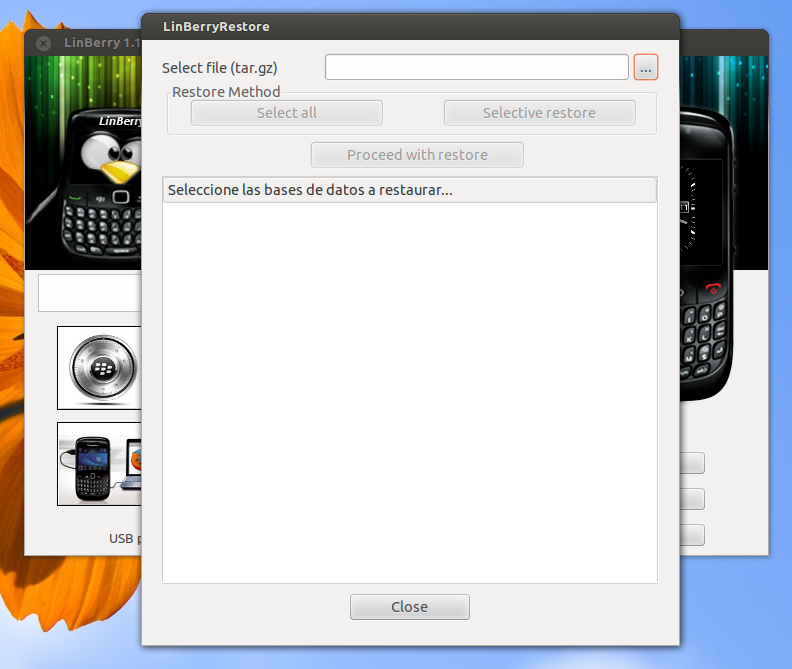Click Proceed with restore button
The width and height of the screenshot is (792, 669).
[x=417, y=155]
